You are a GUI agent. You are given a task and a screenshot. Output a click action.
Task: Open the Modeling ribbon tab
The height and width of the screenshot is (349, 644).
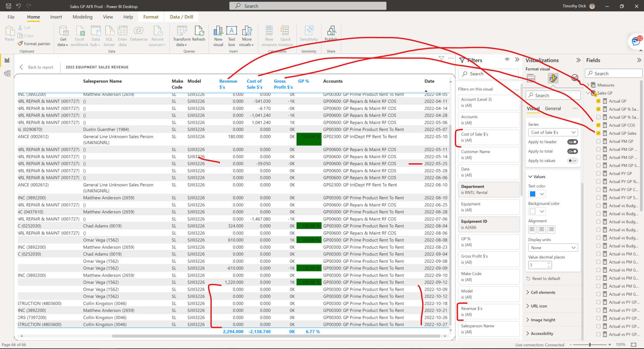(83, 17)
